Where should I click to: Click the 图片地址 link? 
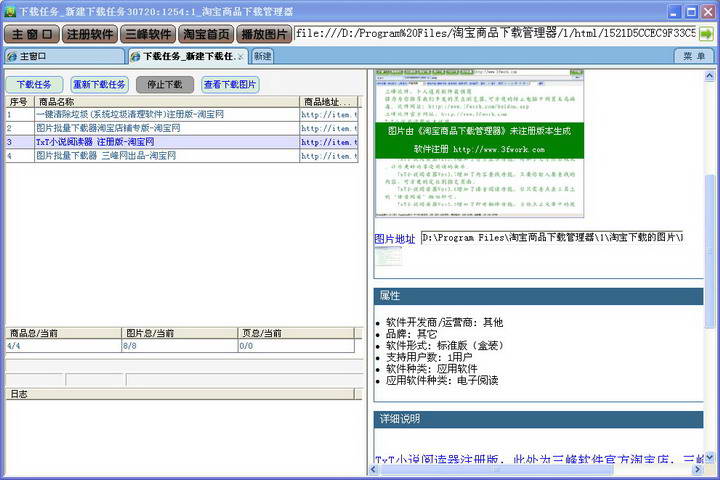coord(394,239)
